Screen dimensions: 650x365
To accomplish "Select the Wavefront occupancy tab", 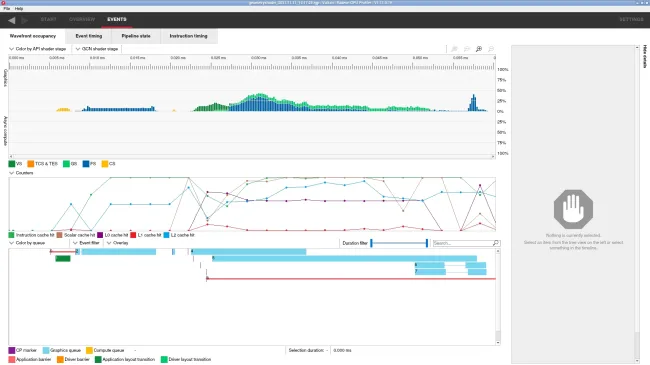I will pos(33,36).
